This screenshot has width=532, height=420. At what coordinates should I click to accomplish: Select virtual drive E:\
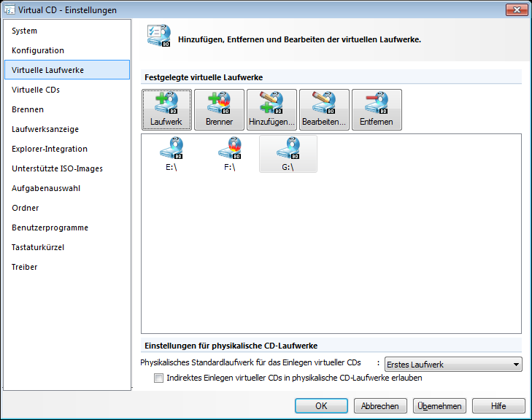click(171, 154)
